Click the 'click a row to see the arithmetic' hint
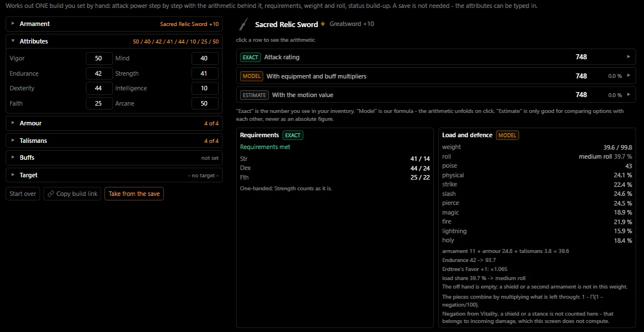The image size is (644, 332). pos(276,40)
